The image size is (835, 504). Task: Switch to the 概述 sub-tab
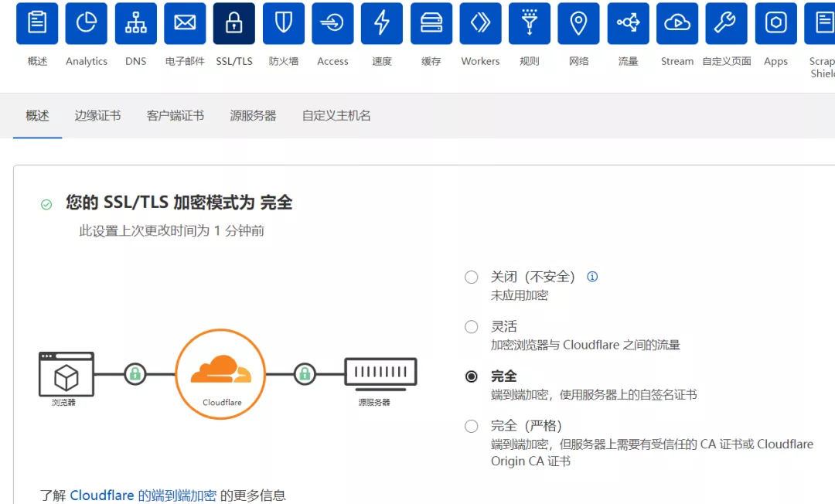pyautogui.click(x=37, y=116)
